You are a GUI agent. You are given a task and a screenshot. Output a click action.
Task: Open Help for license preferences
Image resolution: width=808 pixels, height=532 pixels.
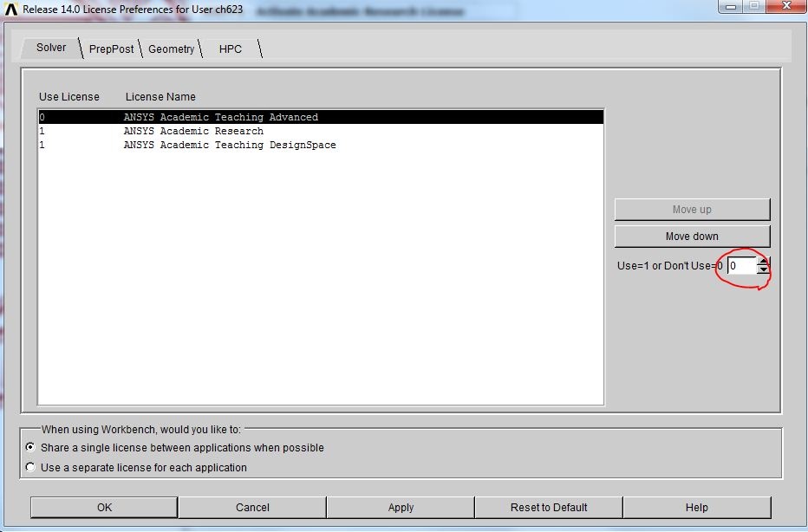click(x=697, y=507)
